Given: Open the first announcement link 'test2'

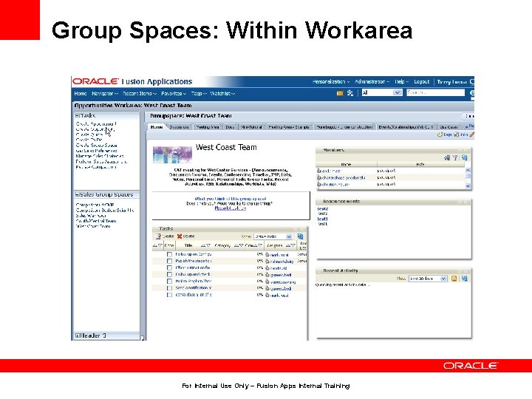Looking at the screenshot, I should coord(322,209).
